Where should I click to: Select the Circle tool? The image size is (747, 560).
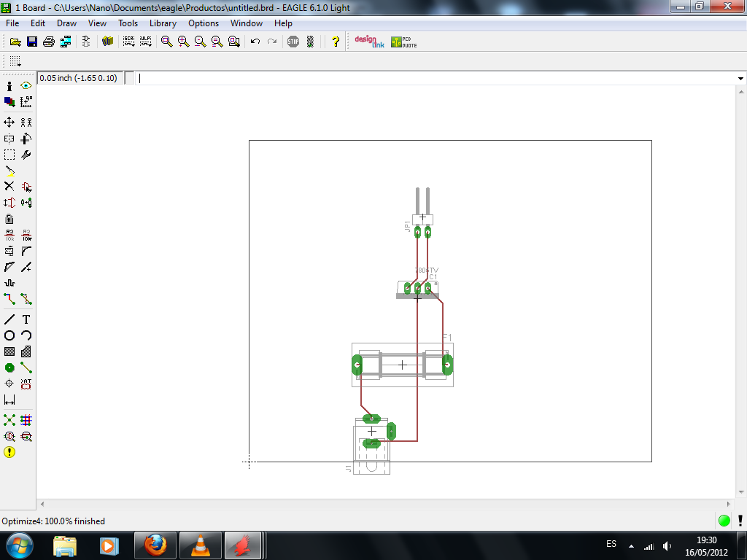coord(9,335)
